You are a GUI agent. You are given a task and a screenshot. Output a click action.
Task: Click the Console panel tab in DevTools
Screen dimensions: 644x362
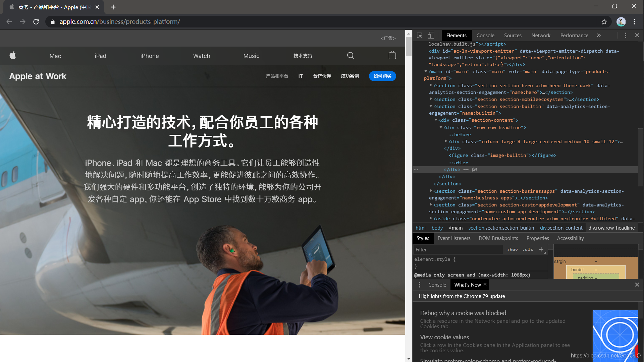click(x=485, y=35)
